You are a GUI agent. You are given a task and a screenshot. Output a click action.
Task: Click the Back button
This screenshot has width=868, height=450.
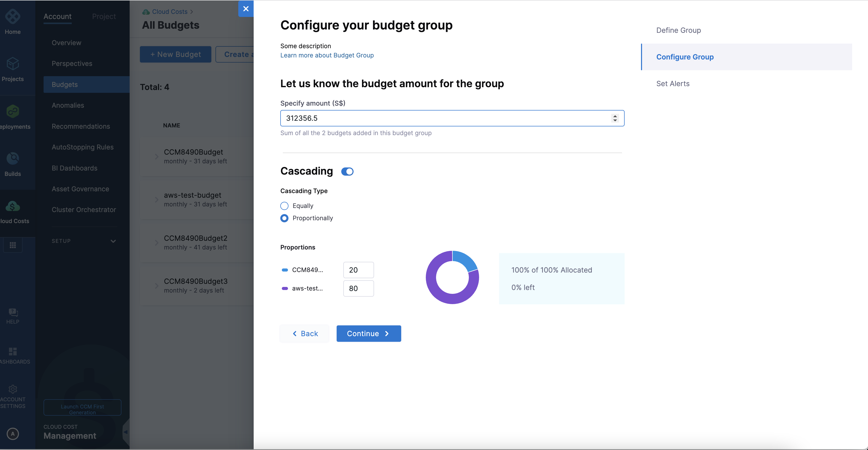pos(304,333)
